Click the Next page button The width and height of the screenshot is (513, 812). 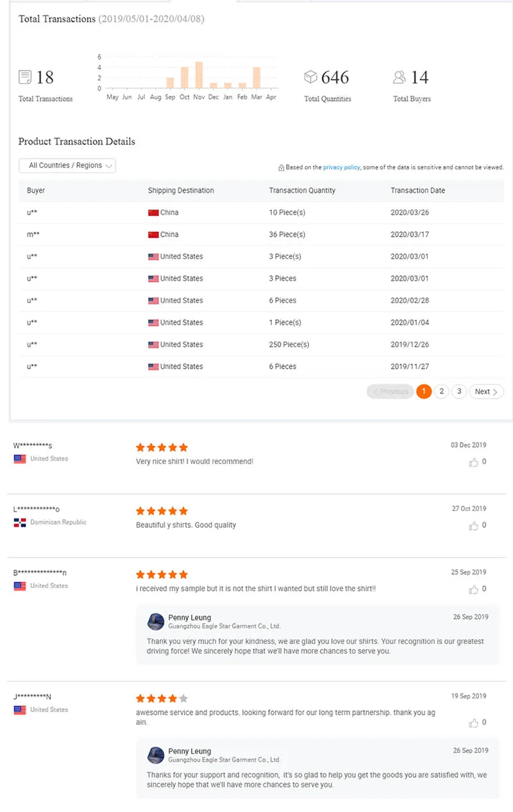point(486,392)
